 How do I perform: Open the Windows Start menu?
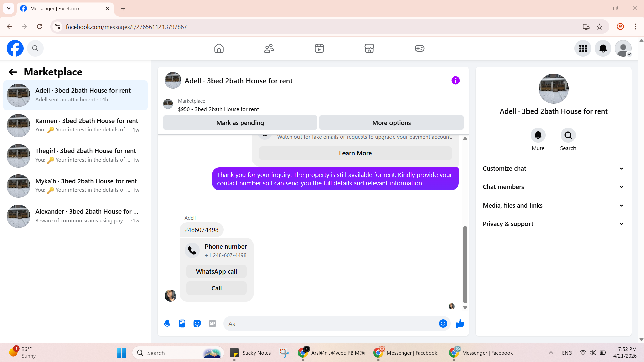121,353
